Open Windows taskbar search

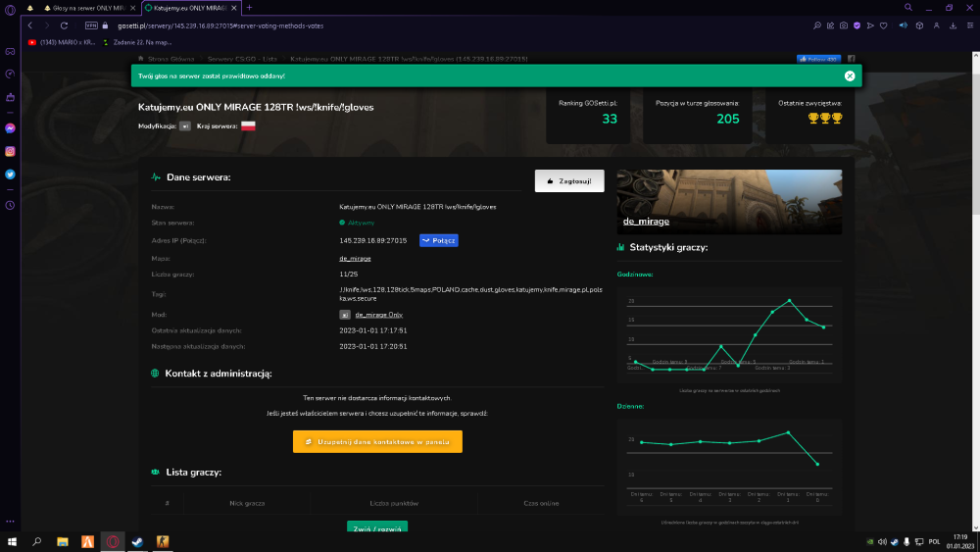pos(37,542)
